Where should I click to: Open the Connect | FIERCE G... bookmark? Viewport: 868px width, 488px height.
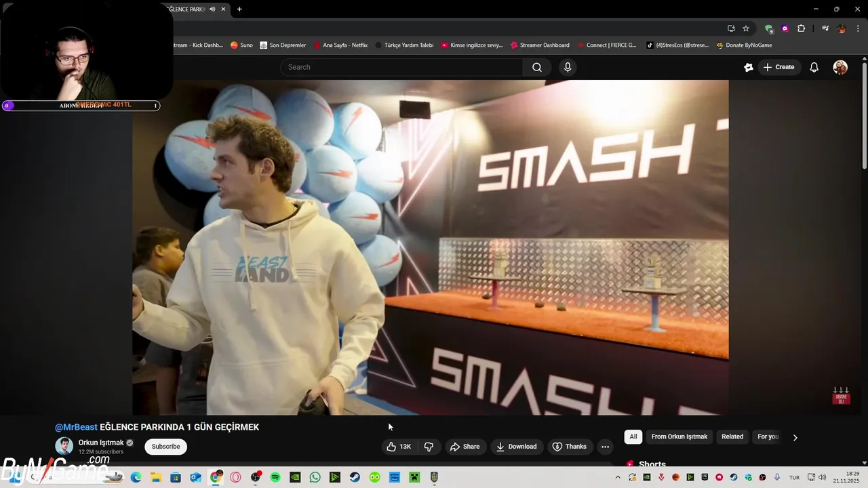point(607,45)
